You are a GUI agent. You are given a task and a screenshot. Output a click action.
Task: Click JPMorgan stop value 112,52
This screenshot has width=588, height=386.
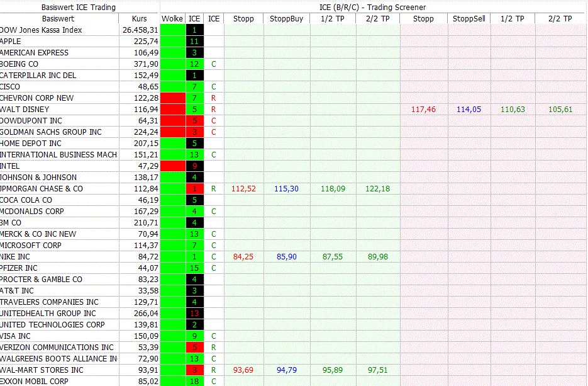(x=243, y=188)
